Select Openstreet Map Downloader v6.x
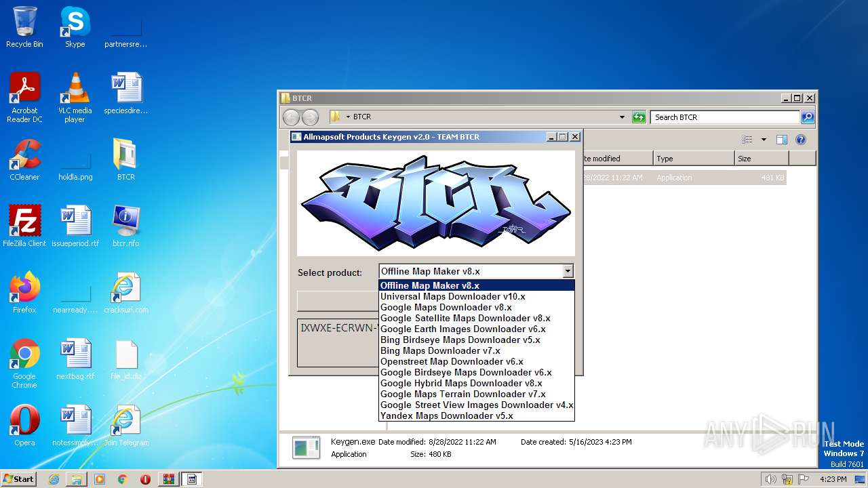This screenshot has height=488, width=868. tap(477, 361)
